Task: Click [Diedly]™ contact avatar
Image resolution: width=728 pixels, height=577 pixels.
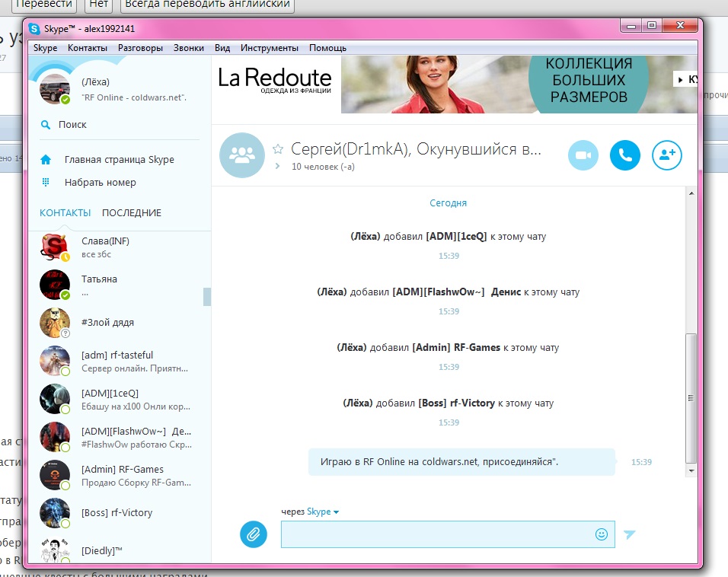Action: pos(55,550)
